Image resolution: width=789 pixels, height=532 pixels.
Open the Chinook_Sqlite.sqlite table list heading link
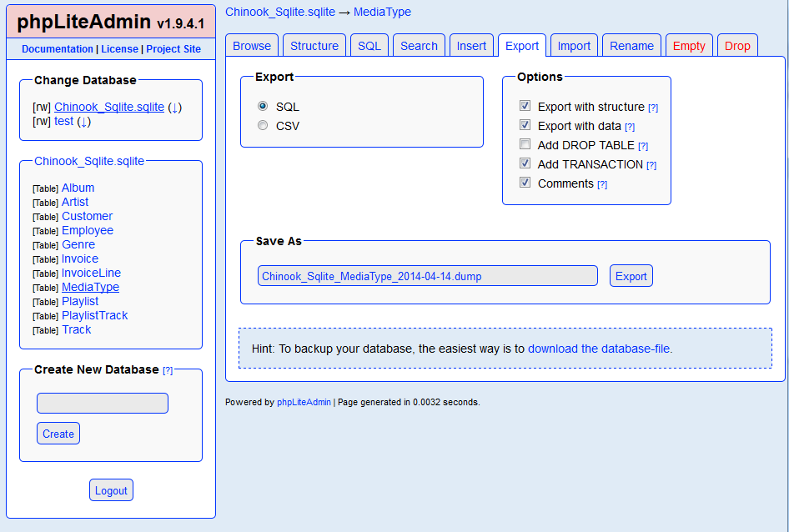point(89,161)
